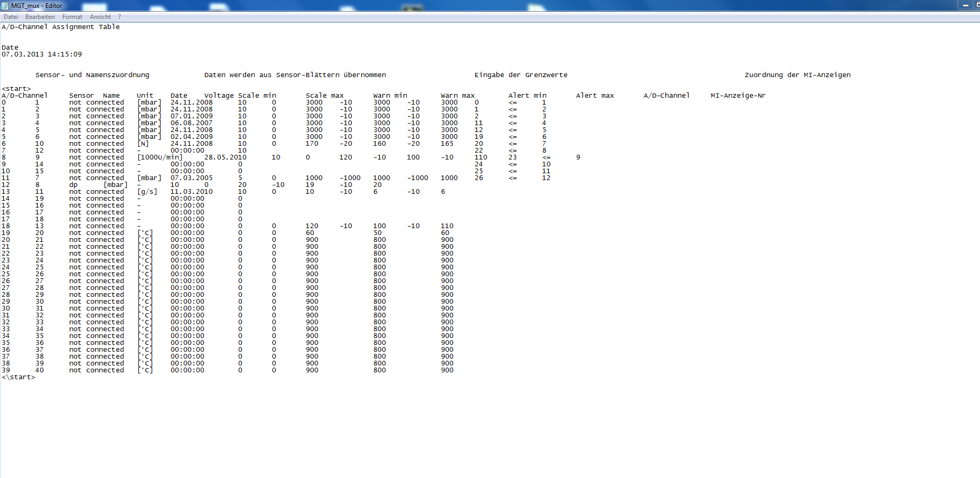Click the "MI-Anzeige-Nr" column header
This screenshot has height=478, width=980.
[x=738, y=96]
